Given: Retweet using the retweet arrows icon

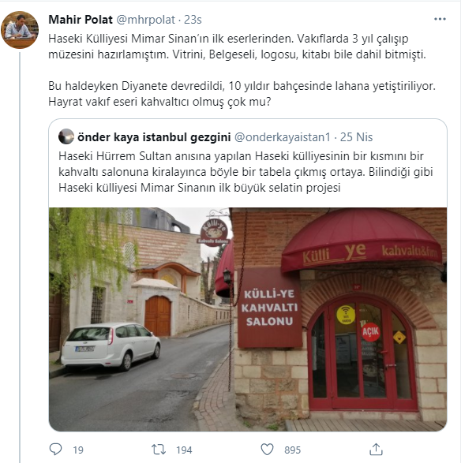Looking at the screenshot, I should coord(159,450).
